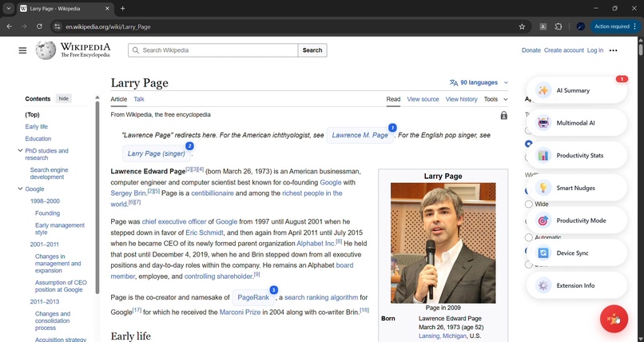
Task: Open the Lansing, Michigan link
Action: coord(443,336)
